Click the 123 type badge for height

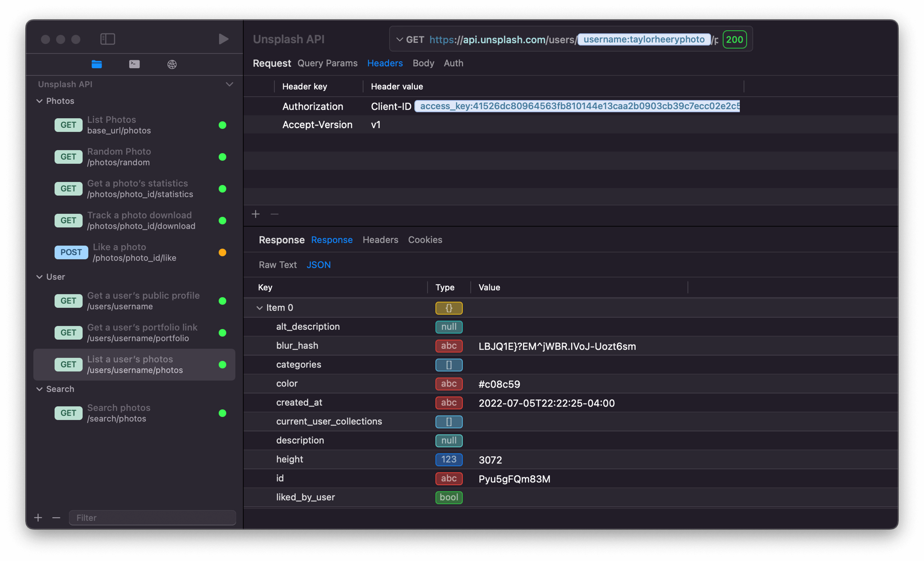click(x=449, y=459)
